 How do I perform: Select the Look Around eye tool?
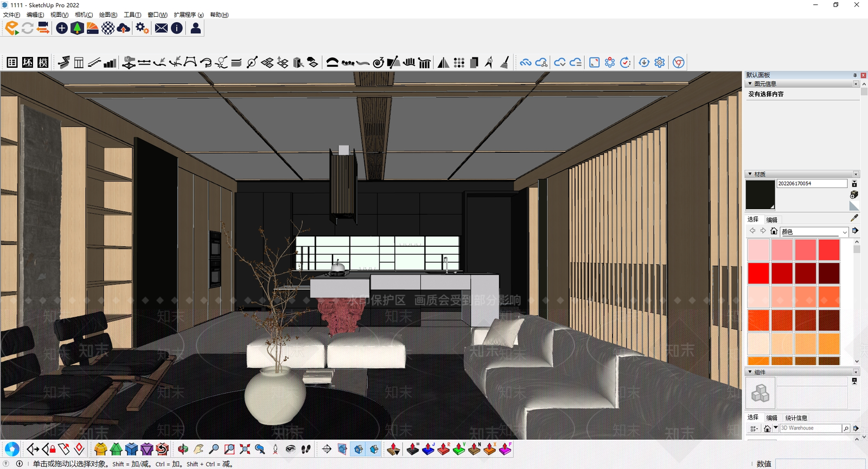[291, 449]
